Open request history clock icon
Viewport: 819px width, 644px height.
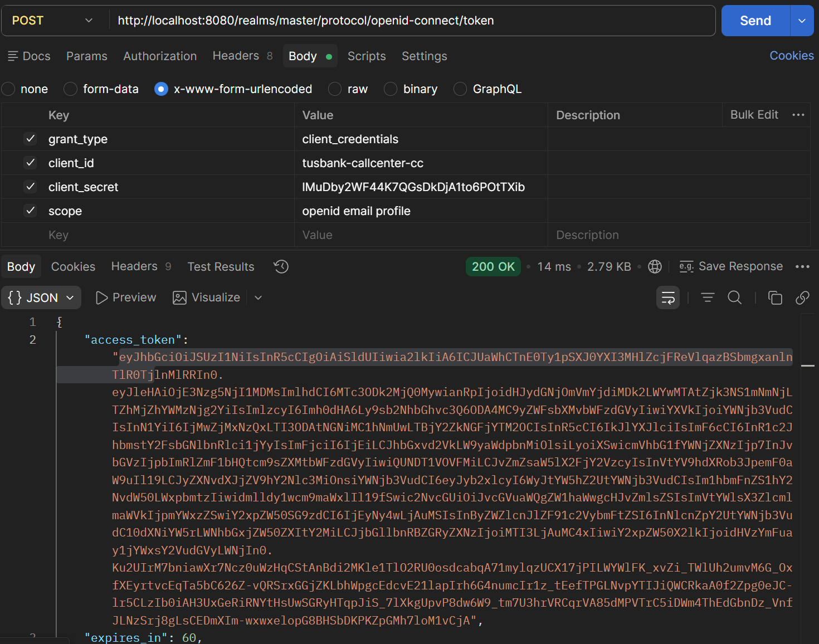coord(281,267)
